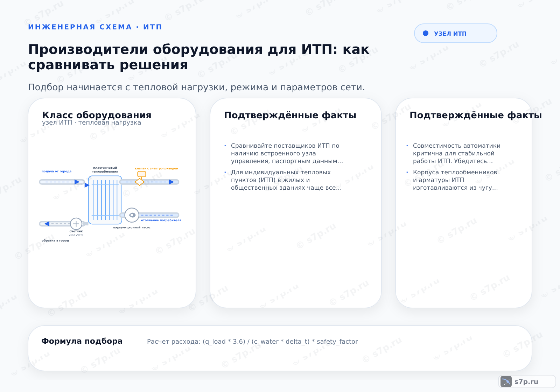
Task: Click the rightmost 'Подтверждённые факты' heading
Action: [x=476, y=115]
